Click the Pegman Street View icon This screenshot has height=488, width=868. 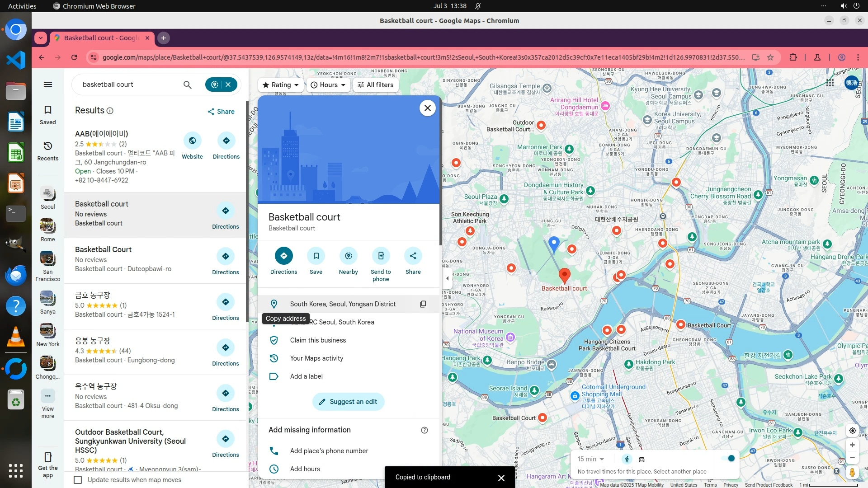pos(852,473)
